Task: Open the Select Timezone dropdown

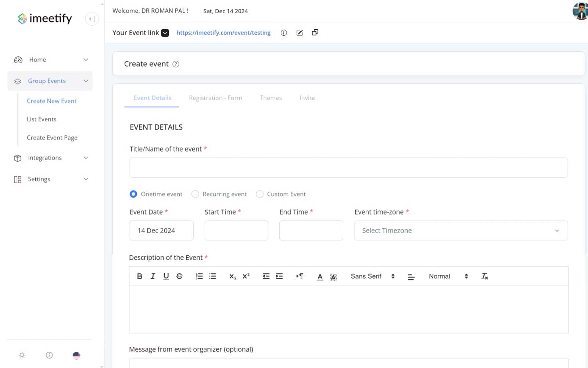Action: (461, 230)
